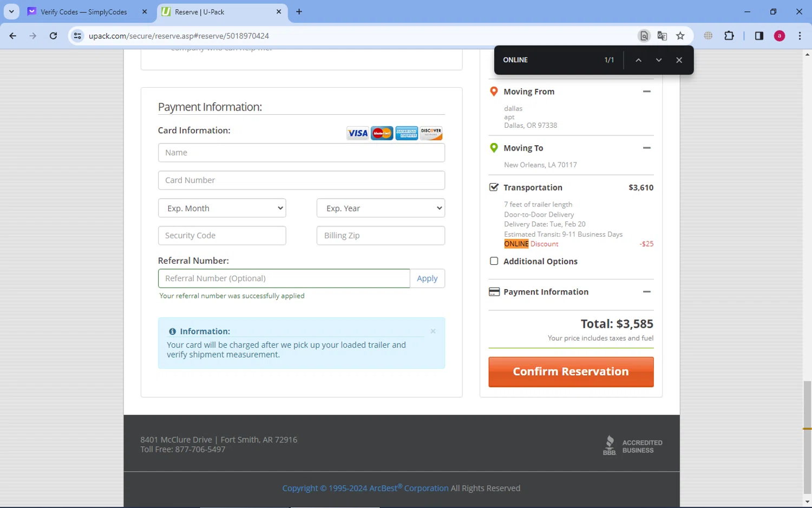Click 'Your referral number was successfully applied'
Screen dimensions: 812x508
(x=232, y=296)
